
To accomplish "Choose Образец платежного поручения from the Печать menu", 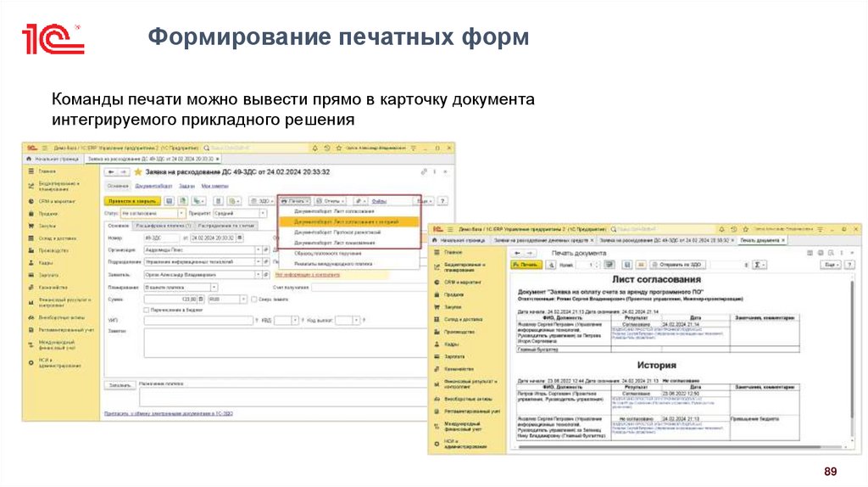I will click(x=348, y=253).
